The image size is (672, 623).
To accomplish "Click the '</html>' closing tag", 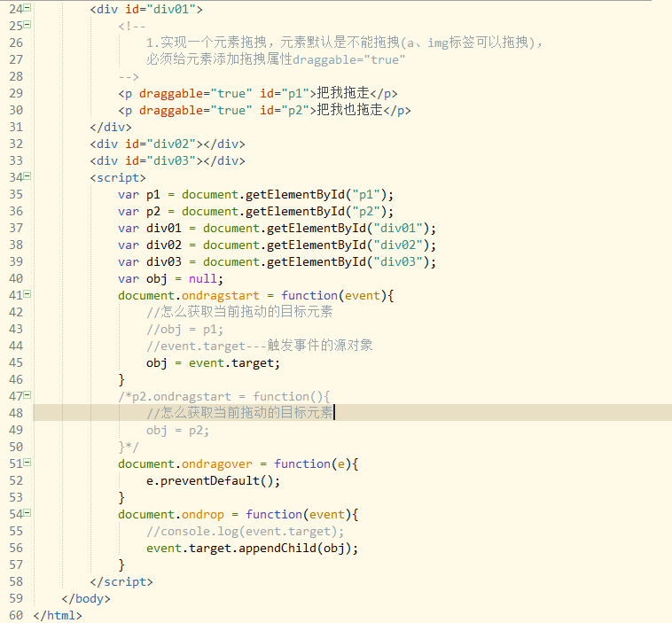I will pos(58,616).
